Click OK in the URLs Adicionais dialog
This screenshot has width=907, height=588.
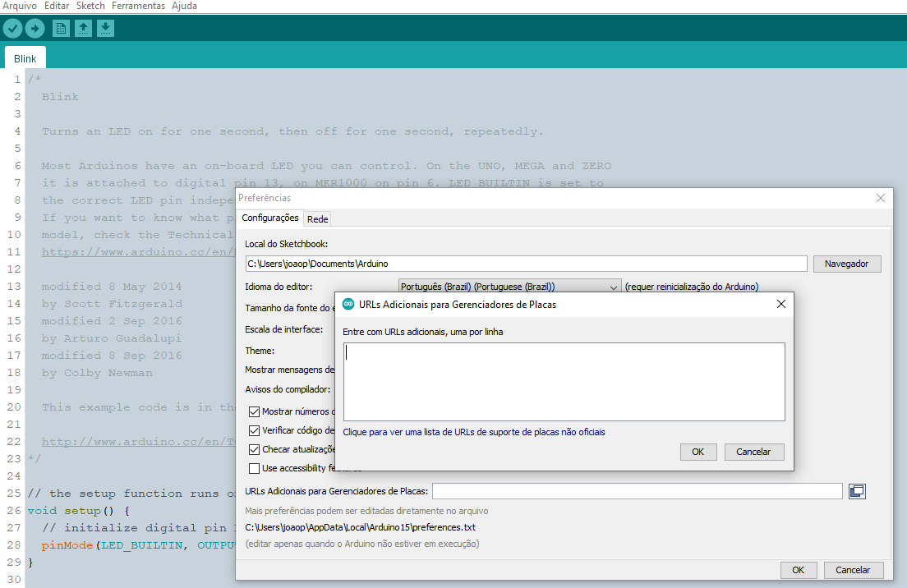point(698,452)
